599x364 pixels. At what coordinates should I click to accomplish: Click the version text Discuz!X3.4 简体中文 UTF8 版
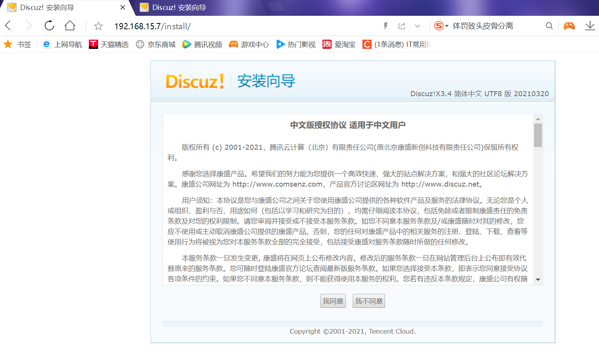(461, 94)
